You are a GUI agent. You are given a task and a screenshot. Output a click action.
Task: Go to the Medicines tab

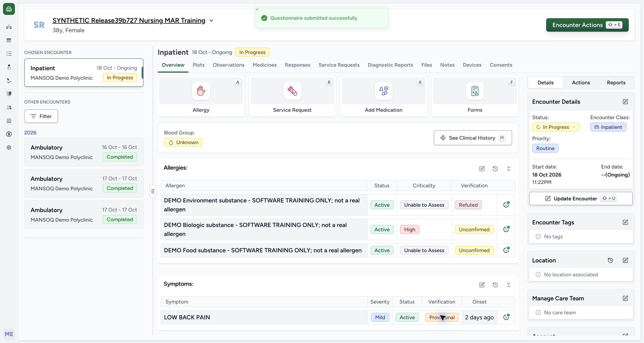pyautogui.click(x=265, y=65)
